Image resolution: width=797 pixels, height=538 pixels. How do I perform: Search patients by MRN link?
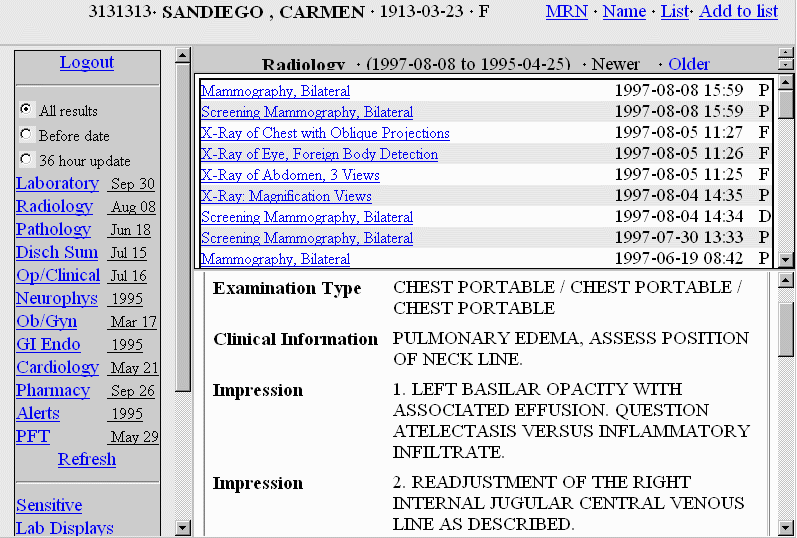point(567,11)
